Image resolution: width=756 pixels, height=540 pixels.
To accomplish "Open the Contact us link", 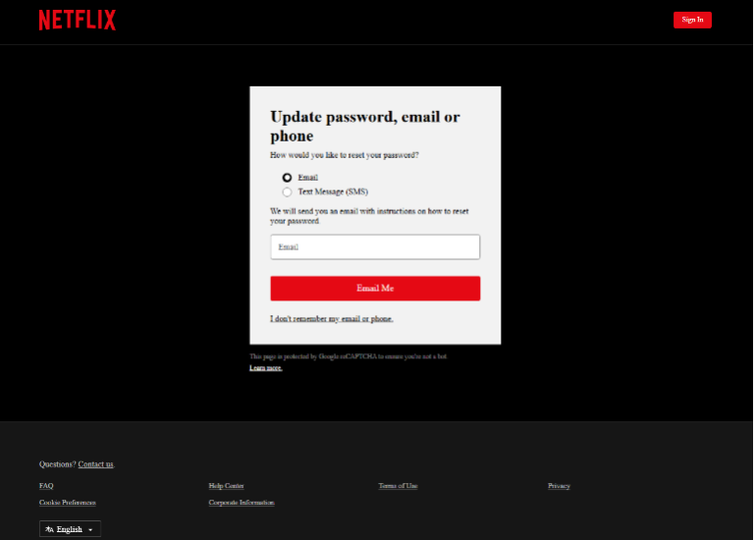I will pyautogui.click(x=96, y=464).
